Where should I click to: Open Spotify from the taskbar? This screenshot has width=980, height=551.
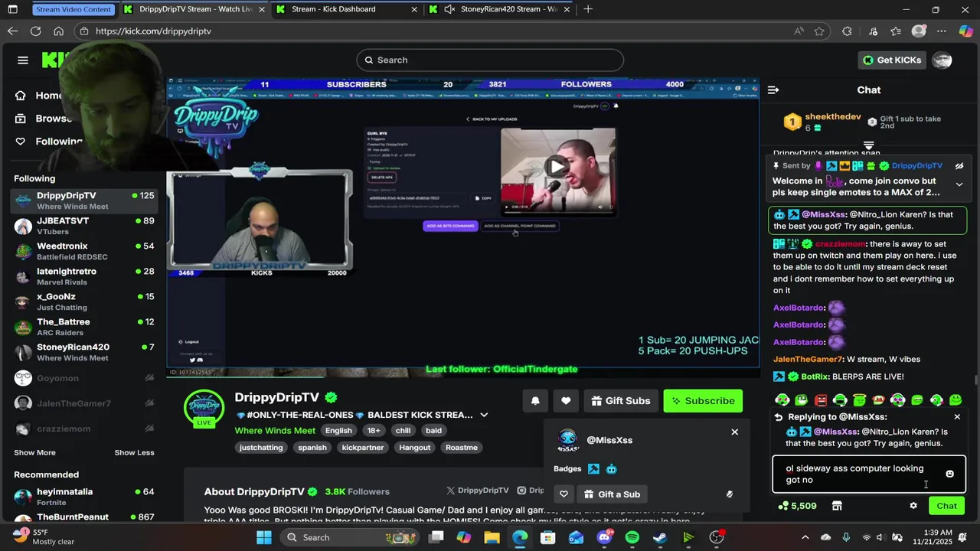(632, 537)
